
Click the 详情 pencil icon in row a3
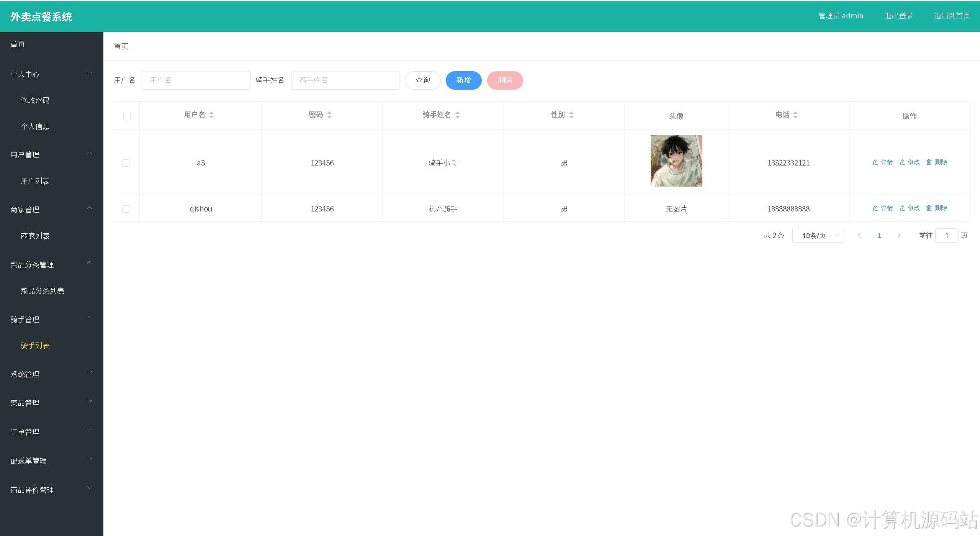coord(875,162)
